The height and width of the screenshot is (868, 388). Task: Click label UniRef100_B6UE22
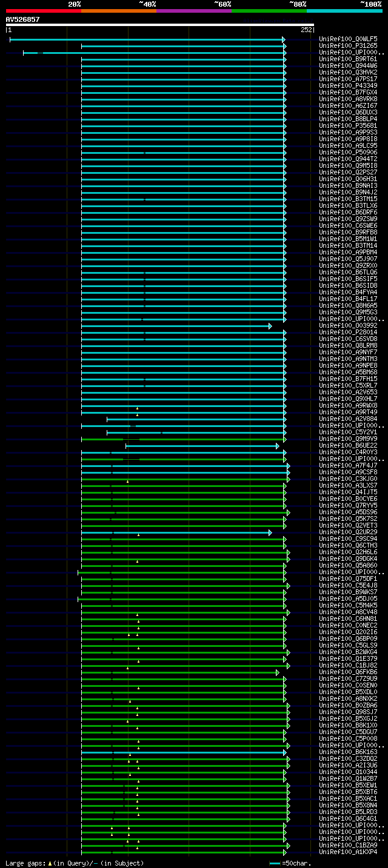(x=348, y=446)
